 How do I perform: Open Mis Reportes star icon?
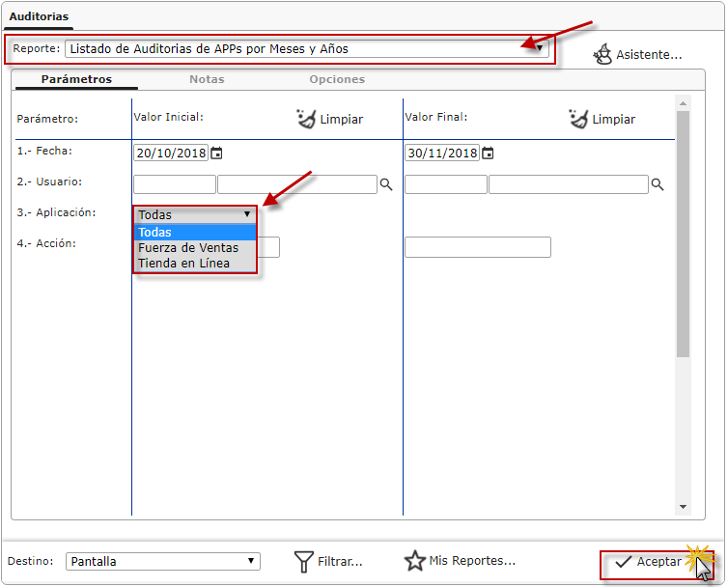(x=415, y=561)
